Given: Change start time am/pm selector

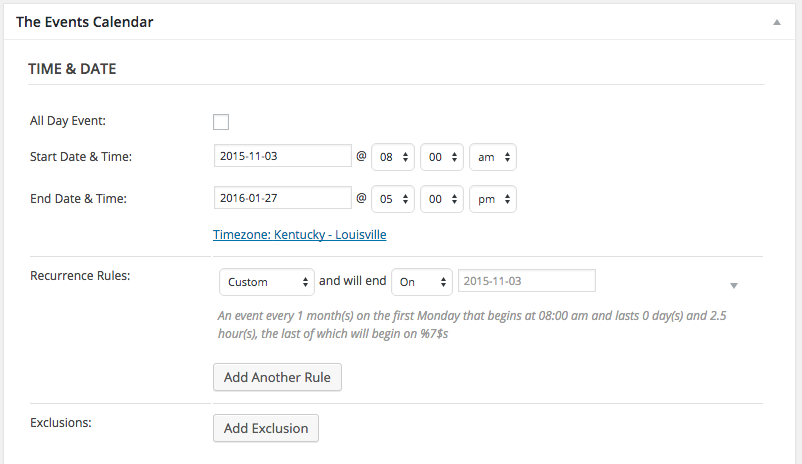Looking at the screenshot, I should click(492, 157).
